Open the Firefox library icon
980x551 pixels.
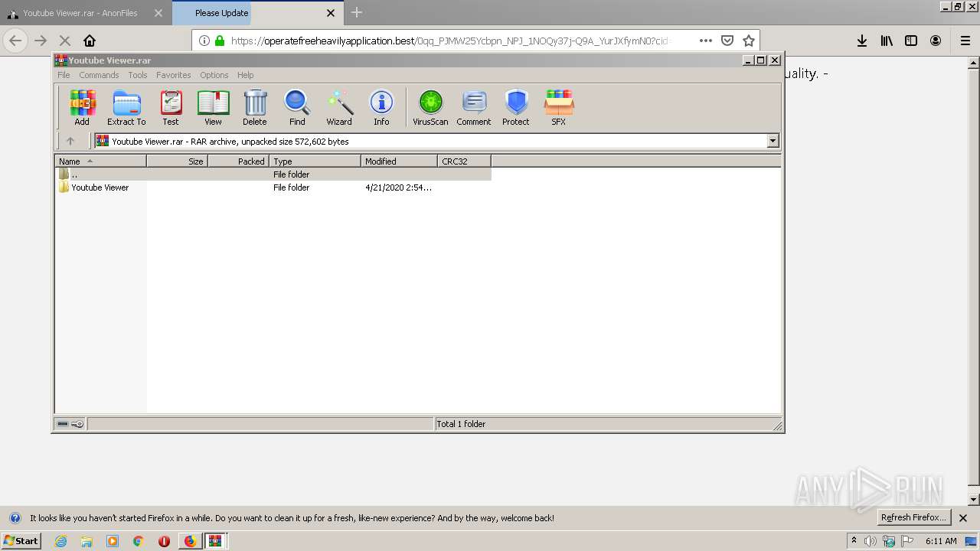click(x=887, y=41)
